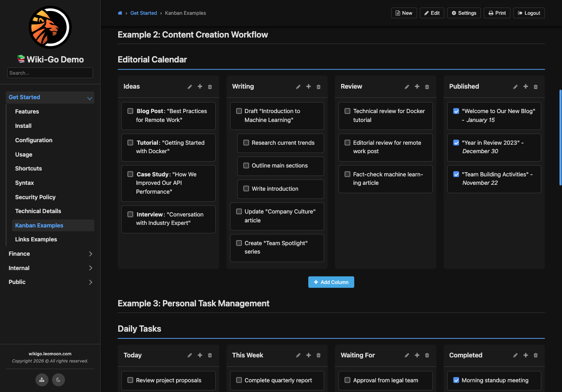Screen dimensions: 562x392
Task: Toggle dark mode with the moon icon
Action: 58,380
